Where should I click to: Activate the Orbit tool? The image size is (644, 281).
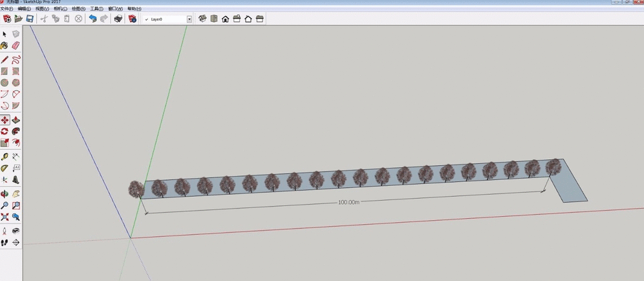pos(5,194)
